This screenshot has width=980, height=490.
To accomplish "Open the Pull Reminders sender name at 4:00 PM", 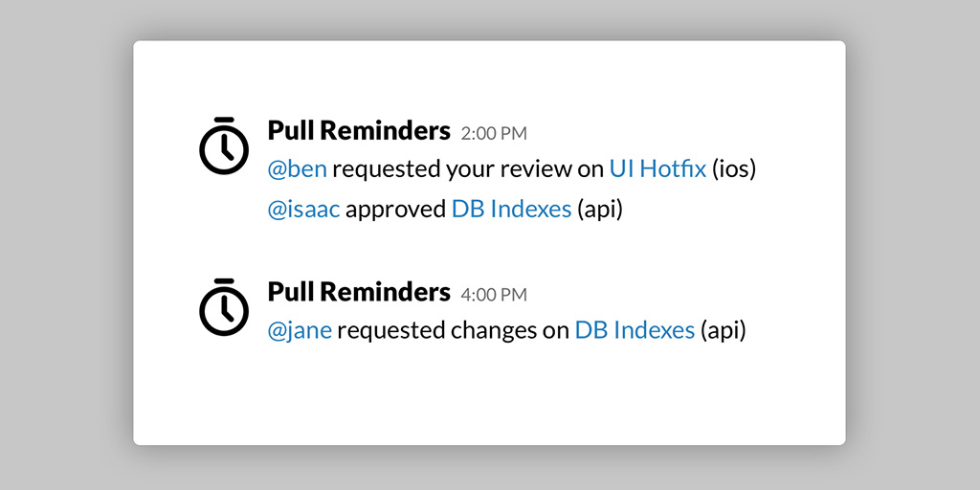I will pos(359,291).
